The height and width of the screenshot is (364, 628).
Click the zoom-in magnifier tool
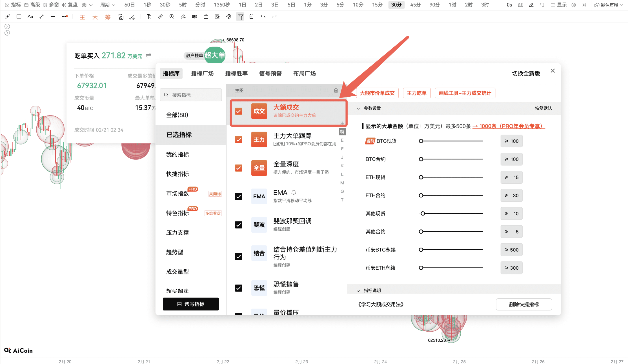[172, 17]
